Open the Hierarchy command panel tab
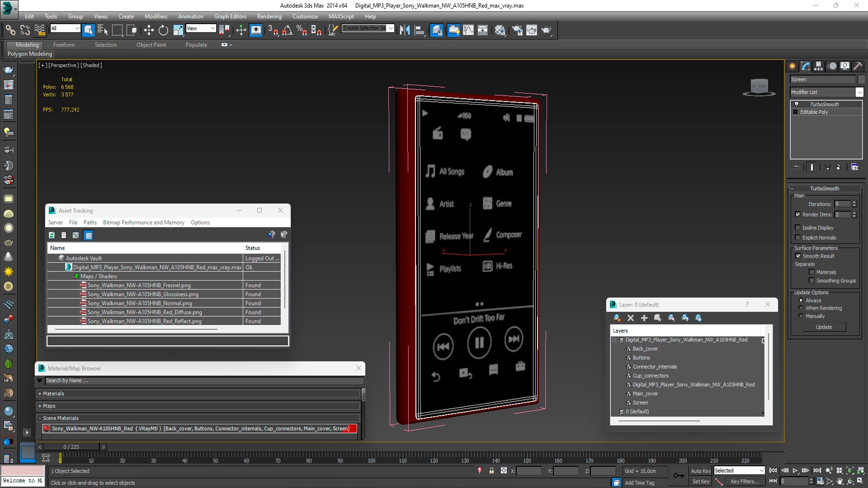 (819, 66)
